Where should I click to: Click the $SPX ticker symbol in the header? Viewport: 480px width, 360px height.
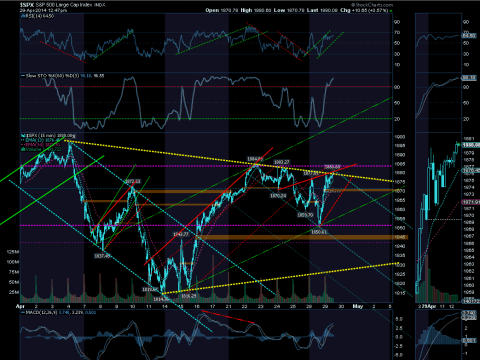27,5
